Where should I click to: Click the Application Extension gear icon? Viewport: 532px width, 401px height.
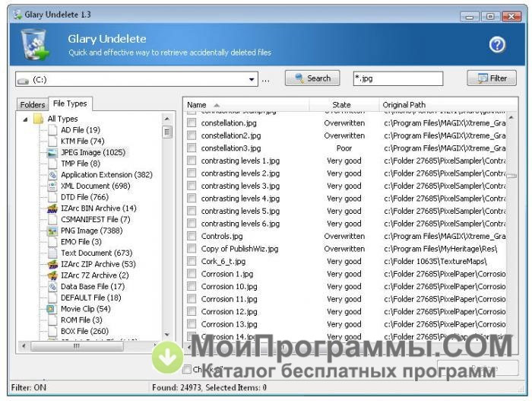tap(52, 175)
